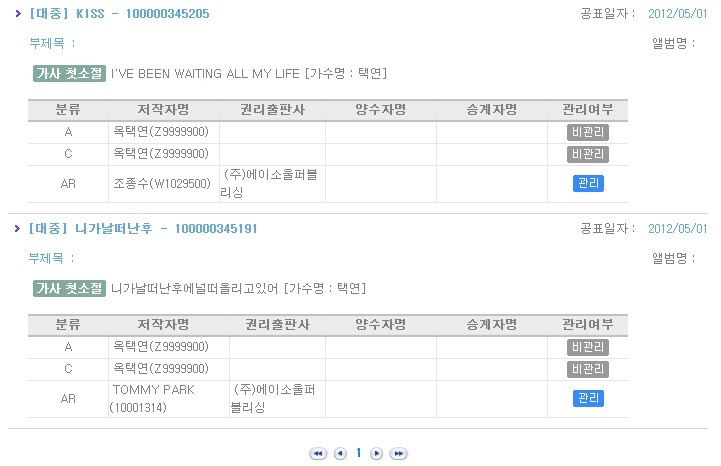721x466 pixels.
Task: Open the 니가날떠난후 - 100000345191 title link
Action: pos(143,229)
